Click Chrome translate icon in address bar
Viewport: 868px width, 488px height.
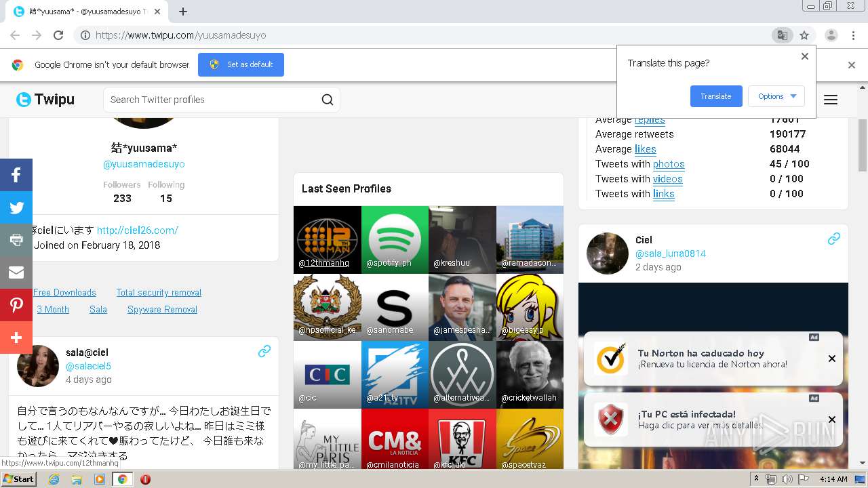[x=782, y=35]
